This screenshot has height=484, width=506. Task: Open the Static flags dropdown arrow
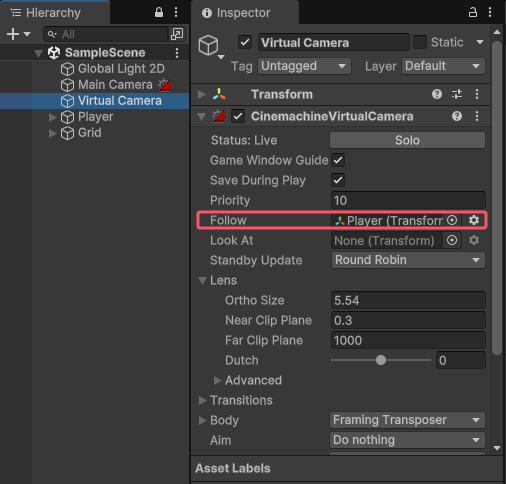pyautogui.click(x=480, y=42)
